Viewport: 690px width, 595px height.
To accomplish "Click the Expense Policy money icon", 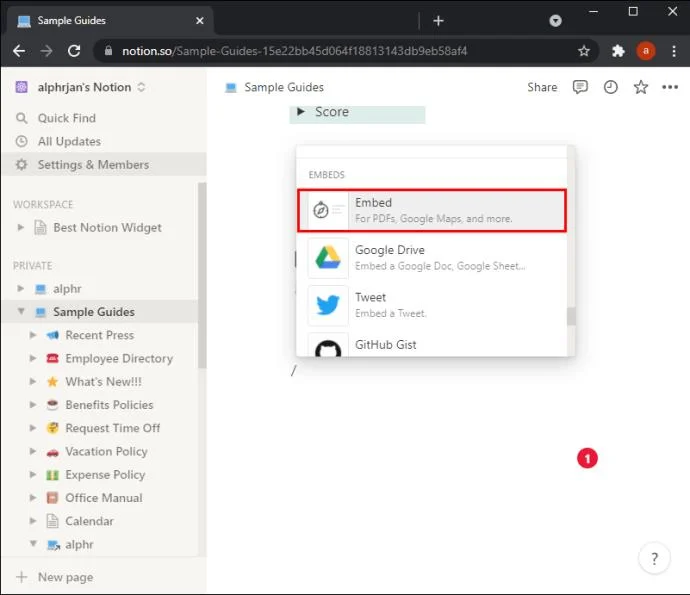I will click(52, 475).
